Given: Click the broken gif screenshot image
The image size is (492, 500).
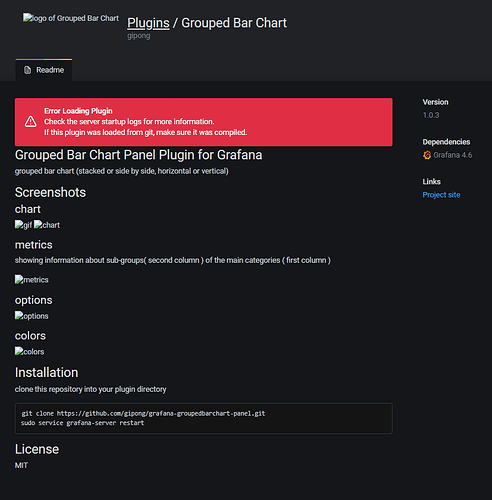Looking at the screenshot, I should pos(23,225).
